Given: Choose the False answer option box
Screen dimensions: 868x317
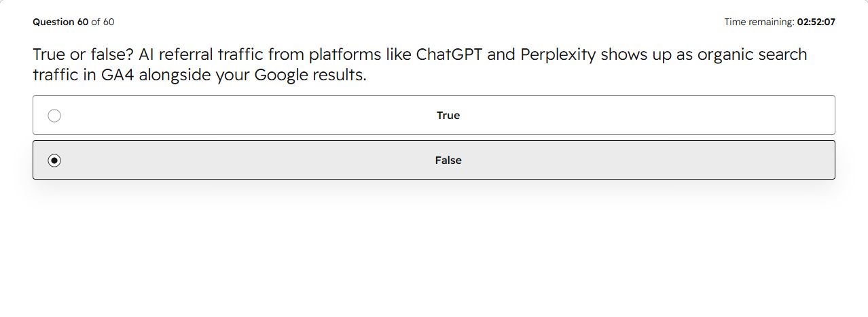Looking at the screenshot, I should 434,160.
